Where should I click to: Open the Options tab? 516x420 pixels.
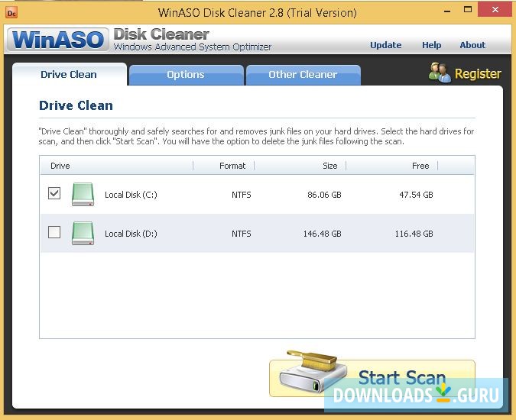click(186, 75)
